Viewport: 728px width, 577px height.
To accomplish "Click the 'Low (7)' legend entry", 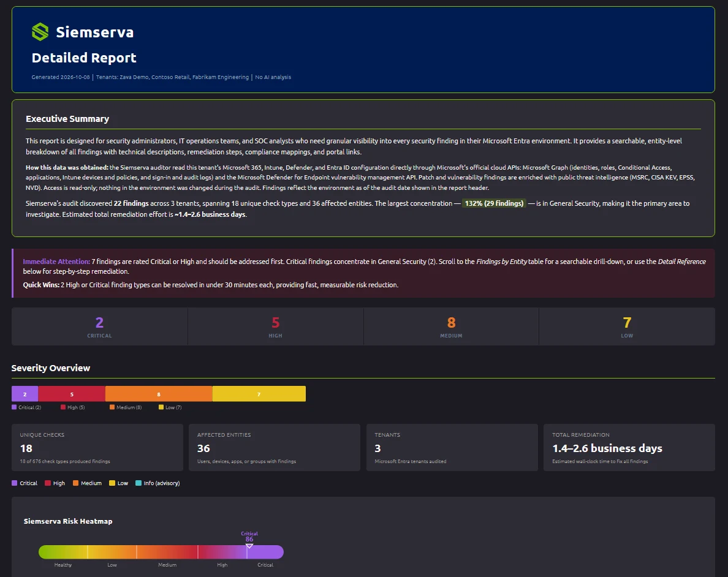I will click(170, 407).
